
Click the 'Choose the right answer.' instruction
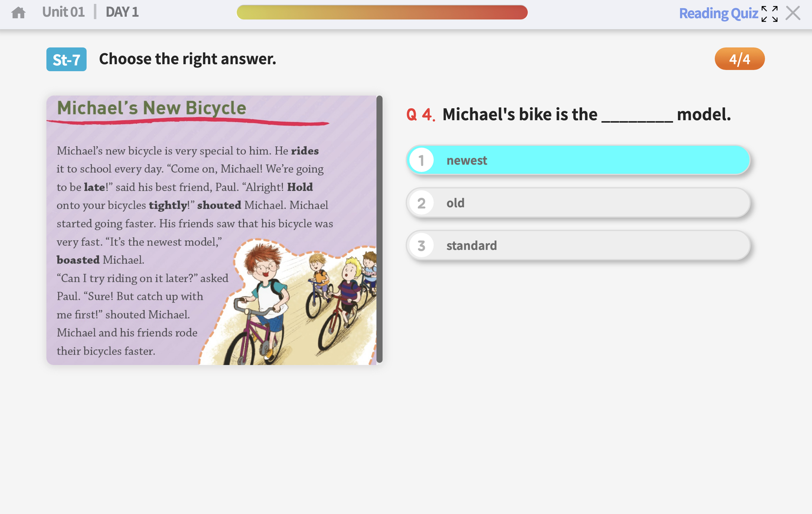click(x=187, y=59)
